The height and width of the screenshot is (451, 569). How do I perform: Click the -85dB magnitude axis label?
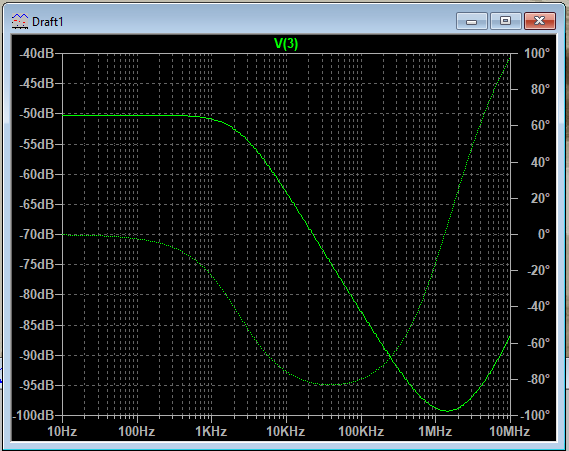(x=36, y=325)
